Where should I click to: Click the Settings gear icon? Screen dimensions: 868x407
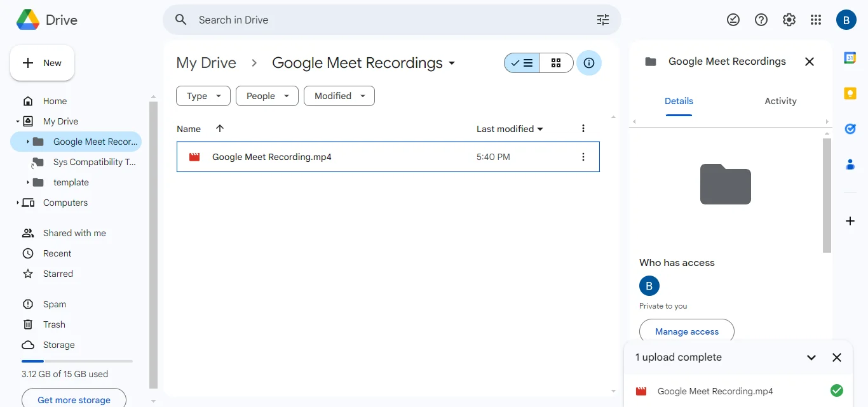[789, 20]
